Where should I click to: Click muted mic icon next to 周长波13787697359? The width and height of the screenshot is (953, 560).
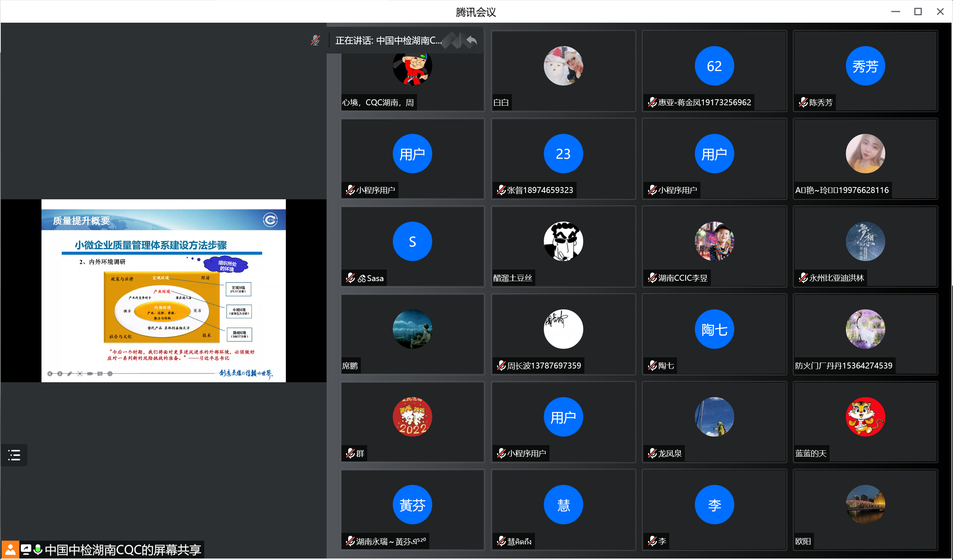[x=501, y=366]
